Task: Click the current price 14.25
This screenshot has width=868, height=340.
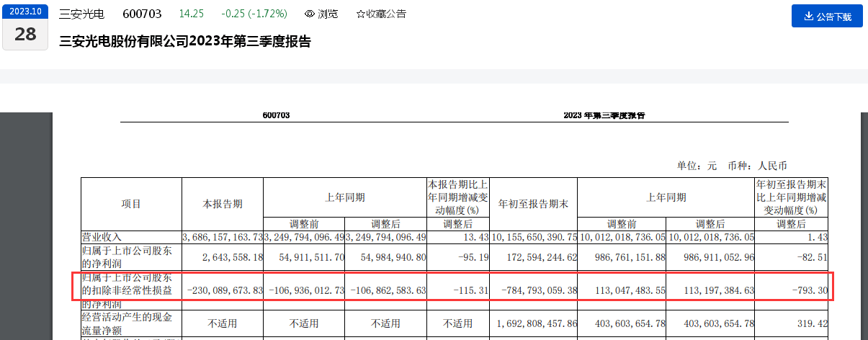Action: pyautogui.click(x=190, y=14)
